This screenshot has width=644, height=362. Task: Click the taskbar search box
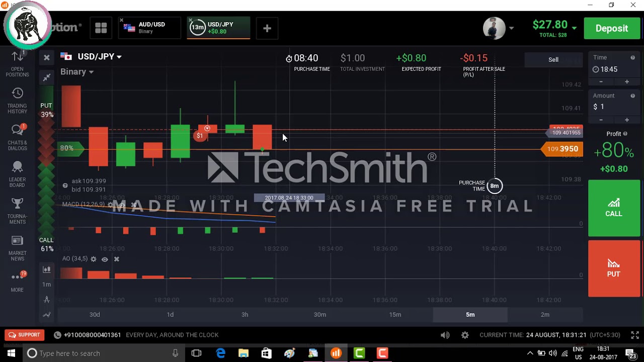(103, 353)
